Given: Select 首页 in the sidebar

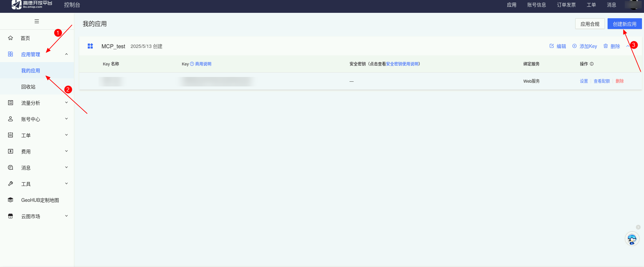Looking at the screenshot, I should [25, 38].
